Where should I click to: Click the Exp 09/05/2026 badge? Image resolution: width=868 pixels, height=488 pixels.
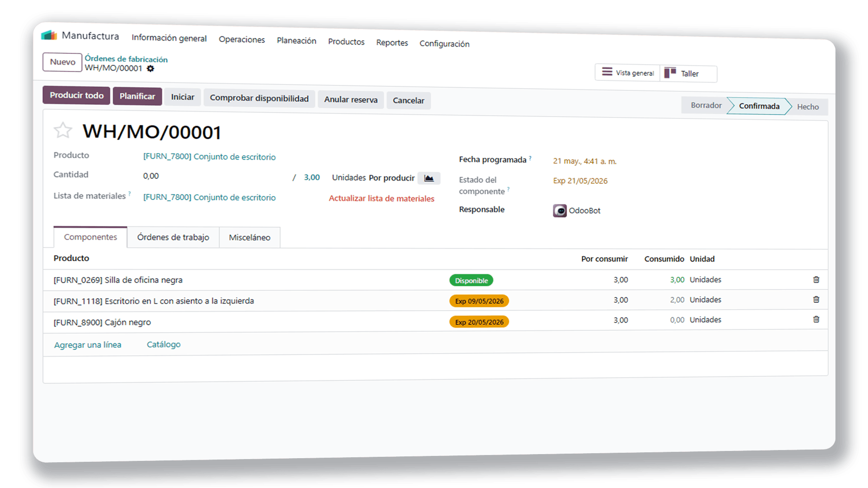[x=479, y=301]
